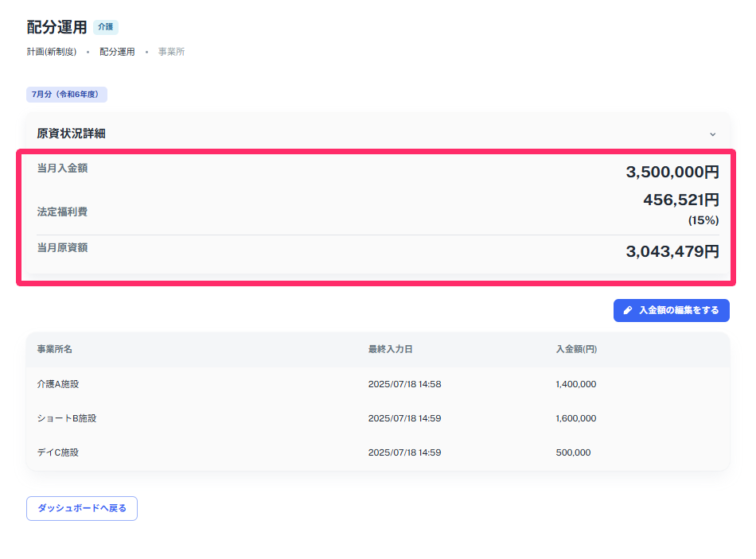The height and width of the screenshot is (559, 756).
Task: Click the 7月分（令和6年度） period badge
Action: [x=67, y=95]
